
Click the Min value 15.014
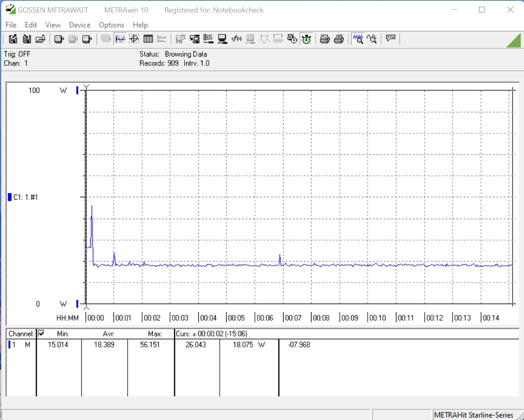58,345
